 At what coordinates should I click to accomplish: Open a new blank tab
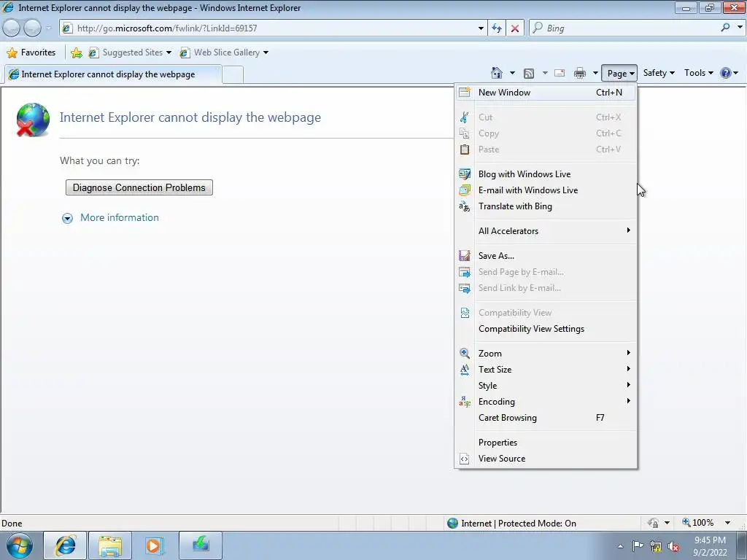233,75
